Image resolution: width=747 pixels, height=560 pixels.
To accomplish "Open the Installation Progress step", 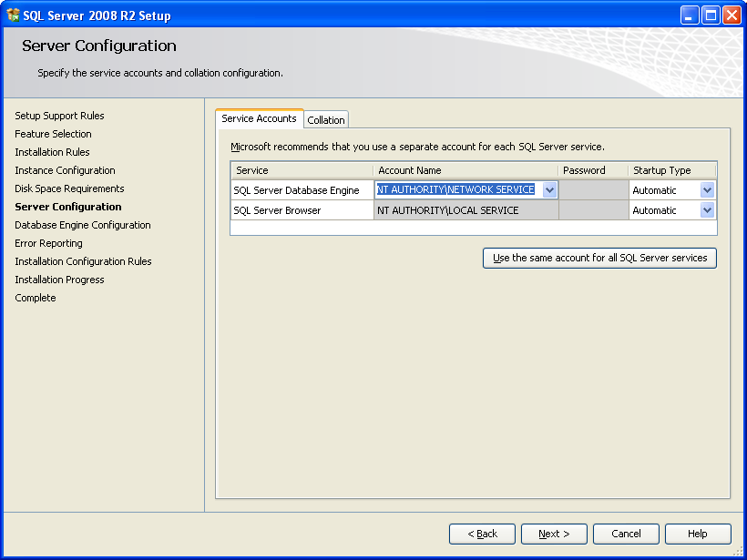I will click(x=59, y=280).
